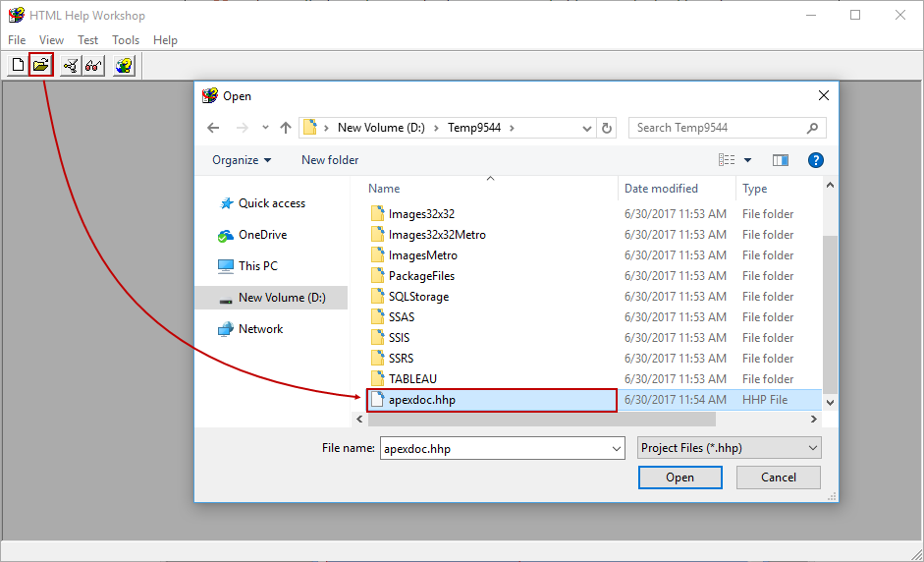The height and width of the screenshot is (562, 924).
Task: Click the New file toolbar icon
Action: pos(18,65)
